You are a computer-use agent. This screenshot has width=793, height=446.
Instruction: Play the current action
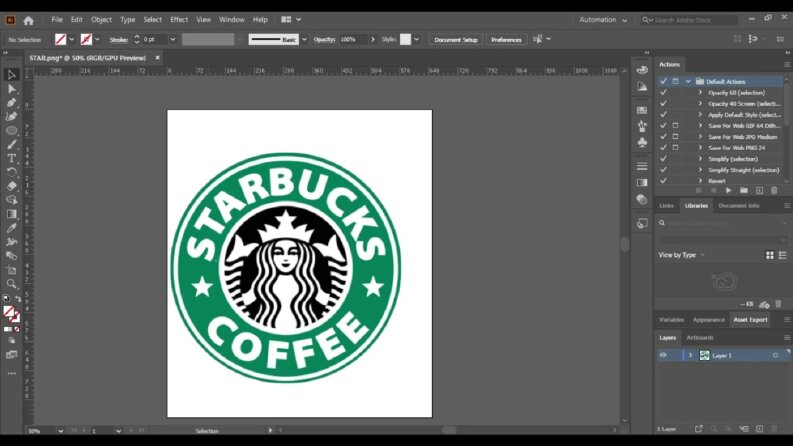click(x=728, y=191)
